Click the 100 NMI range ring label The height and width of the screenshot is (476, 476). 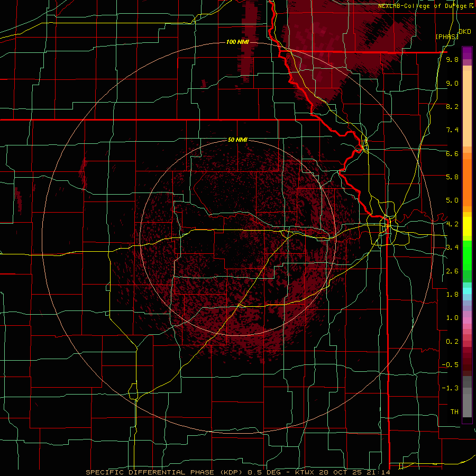tap(237, 42)
